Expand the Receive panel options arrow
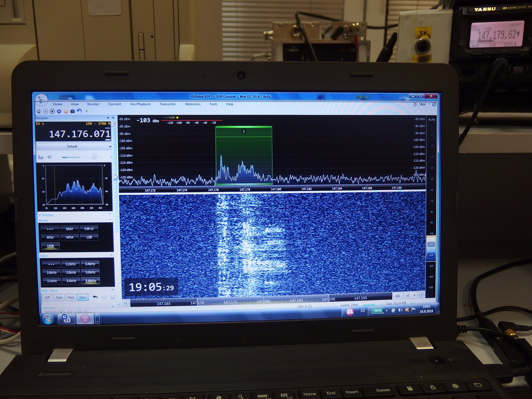 point(108,118)
